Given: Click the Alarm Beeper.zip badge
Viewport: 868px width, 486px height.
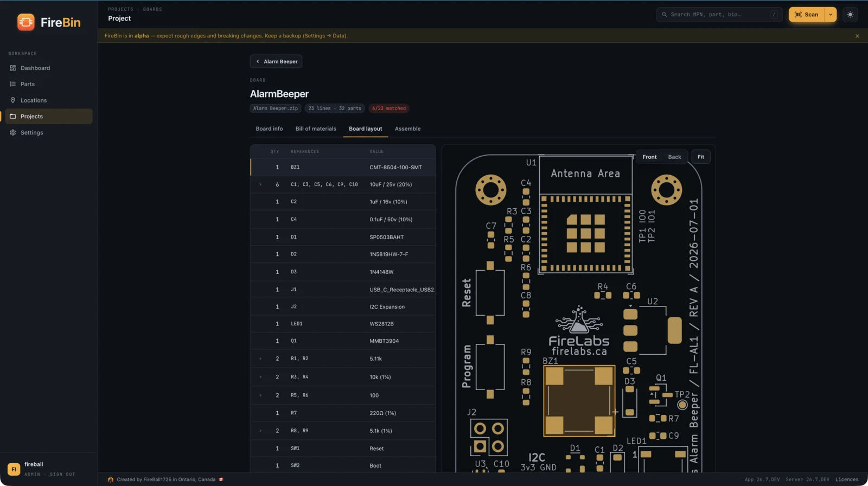Looking at the screenshot, I should (x=276, y=108).
